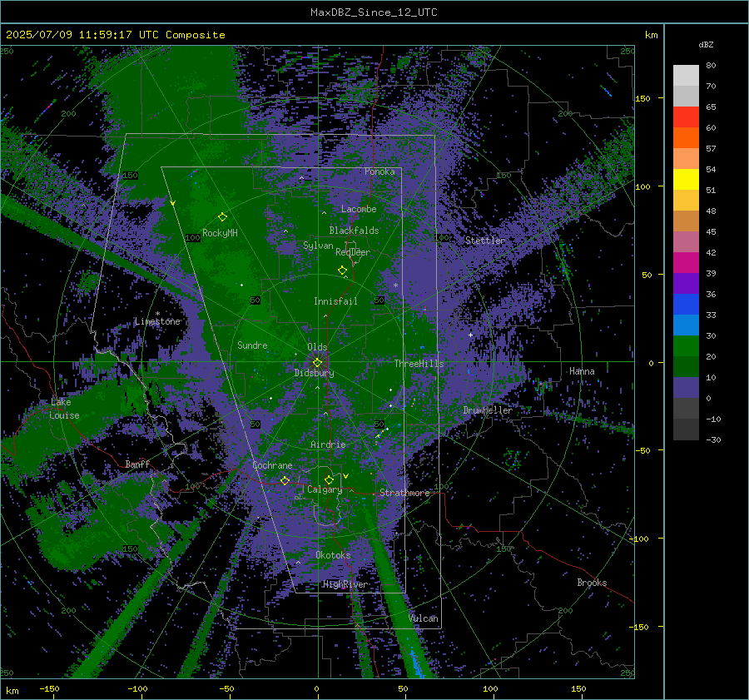Click the Innisfail label
Screen dimensions: 749x700
[x=335, y=301]
